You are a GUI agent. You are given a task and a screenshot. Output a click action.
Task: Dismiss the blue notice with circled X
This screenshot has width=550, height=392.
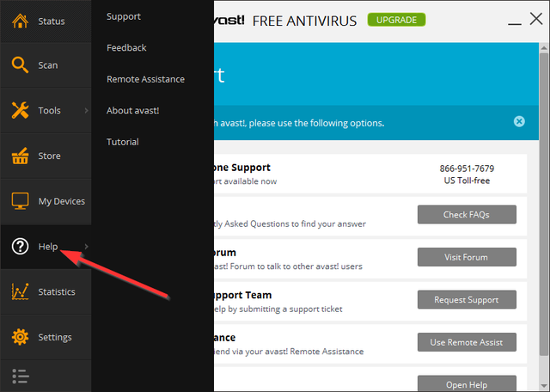519,121
